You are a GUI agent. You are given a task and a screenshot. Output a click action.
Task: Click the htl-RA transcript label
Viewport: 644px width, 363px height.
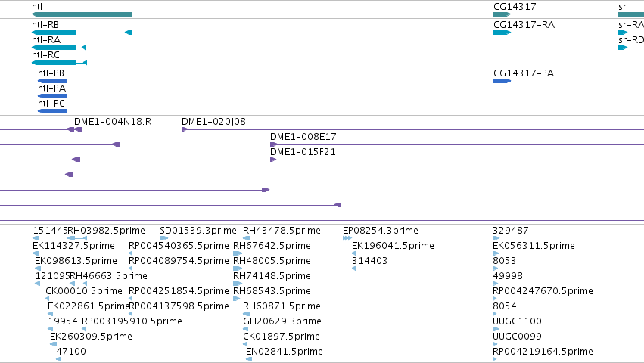[x=46, y=40]
